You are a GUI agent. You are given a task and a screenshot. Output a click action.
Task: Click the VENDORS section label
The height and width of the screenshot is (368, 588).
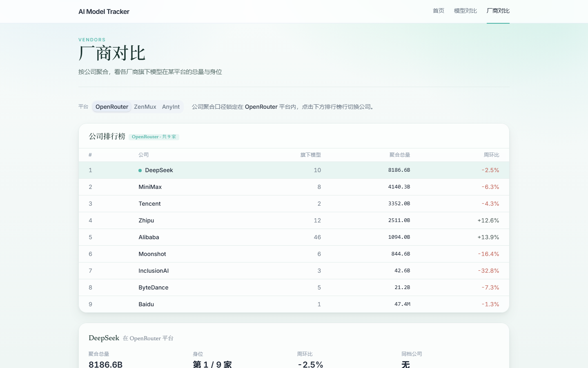92,40
